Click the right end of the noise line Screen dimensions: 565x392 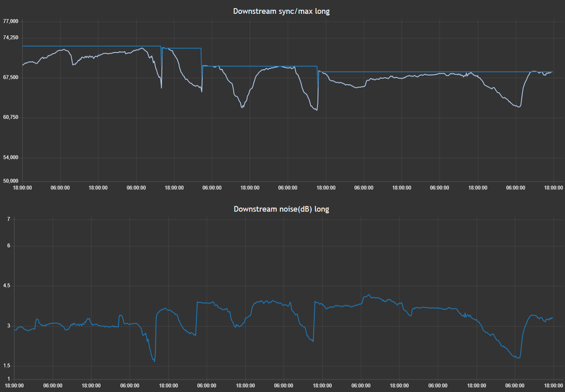[x=552, y=318]
